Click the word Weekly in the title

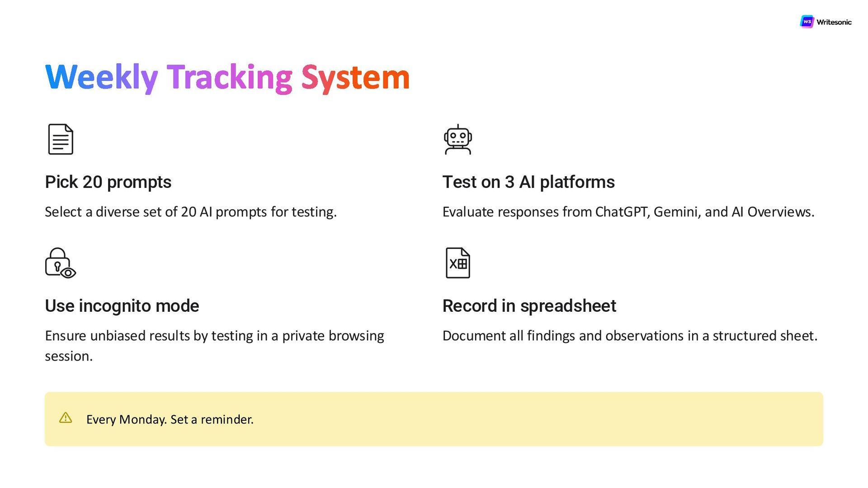coord(101,77)
